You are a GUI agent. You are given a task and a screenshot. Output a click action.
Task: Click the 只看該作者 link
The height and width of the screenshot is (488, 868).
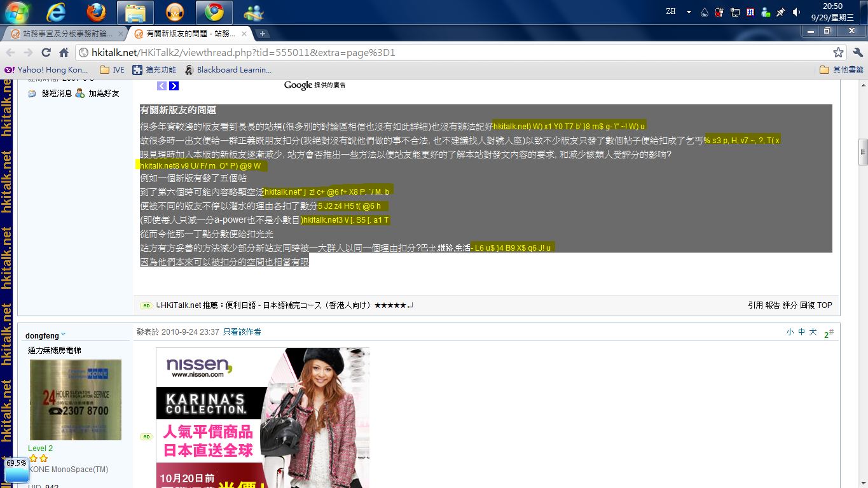coord(242,332)
